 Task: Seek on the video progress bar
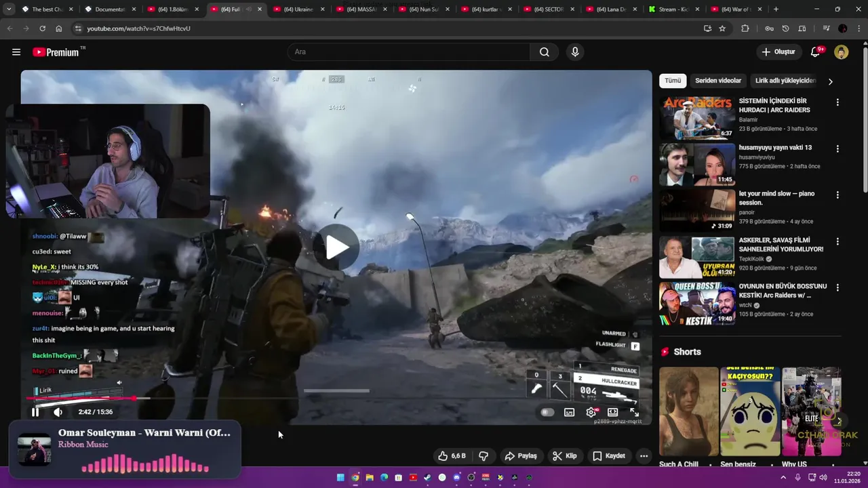click(x=336, y=399)
